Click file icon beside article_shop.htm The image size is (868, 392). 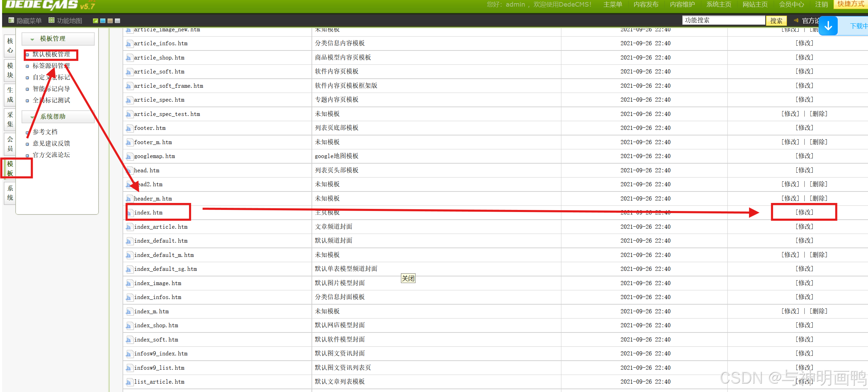(129, 58)
